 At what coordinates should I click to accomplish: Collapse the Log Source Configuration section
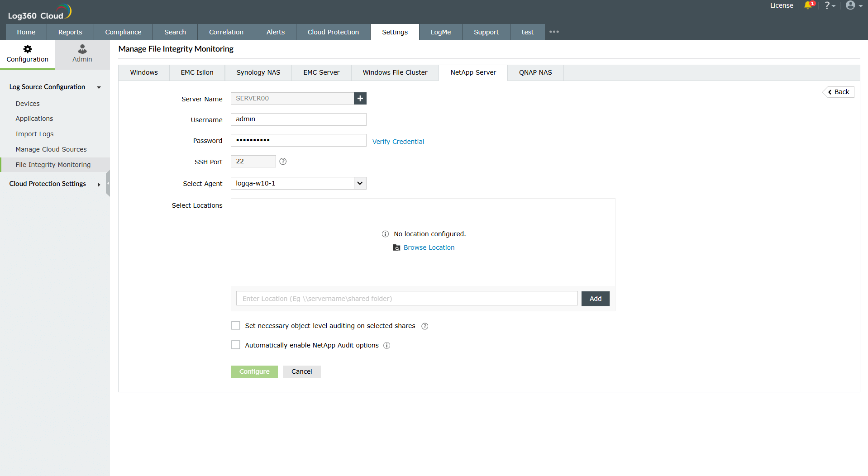click(x=99, y=87)
